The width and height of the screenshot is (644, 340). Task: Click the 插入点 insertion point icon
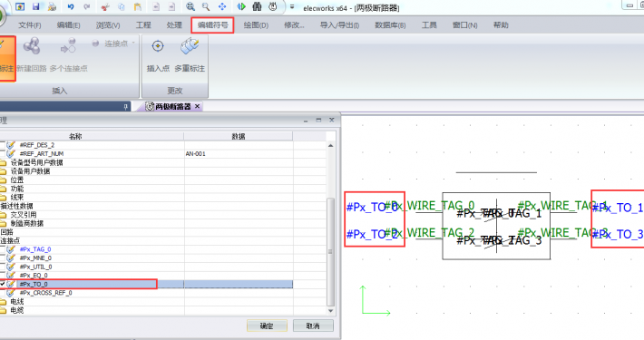click(158, 46)
